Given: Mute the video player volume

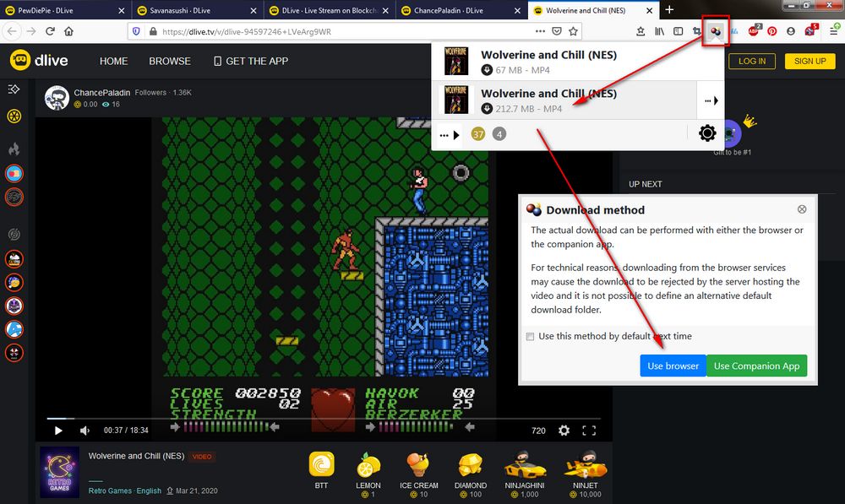Looking at the screenshot, I should (84, 431).
